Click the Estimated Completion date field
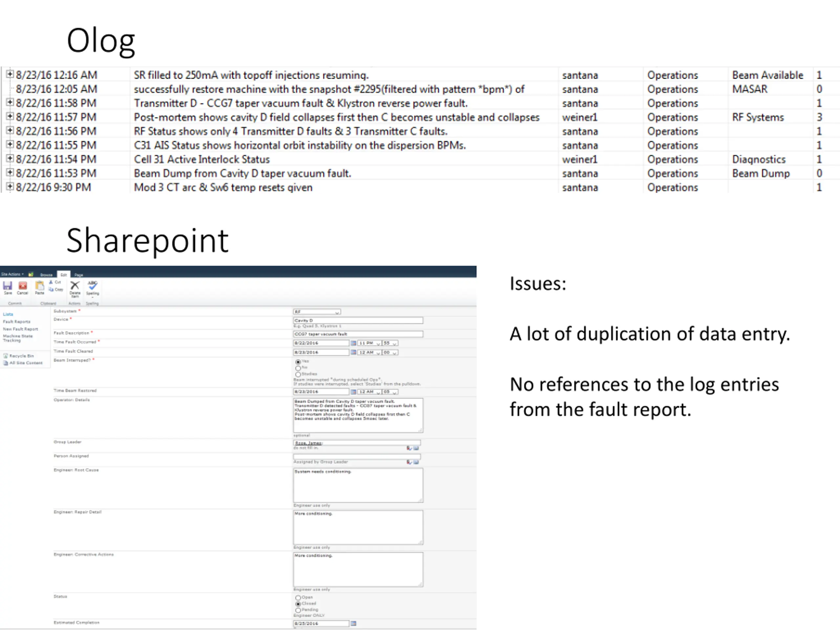840x630 pixels. (x=321, y=623)
